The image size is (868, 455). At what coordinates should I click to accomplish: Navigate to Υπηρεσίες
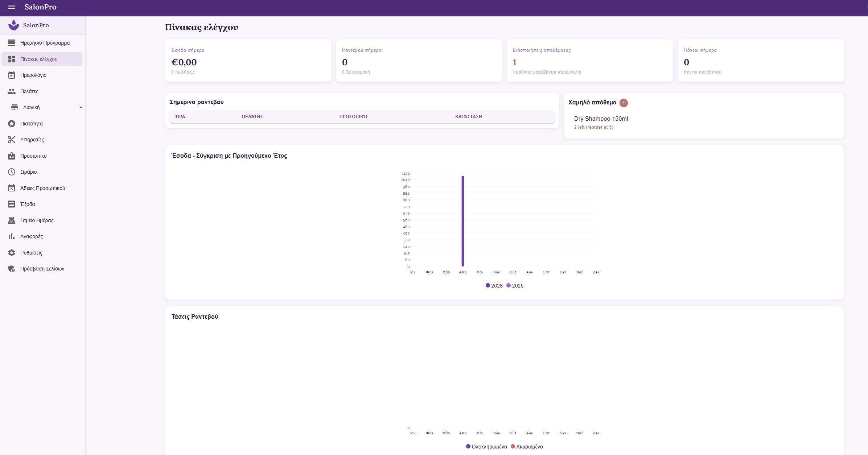(42, 140)
